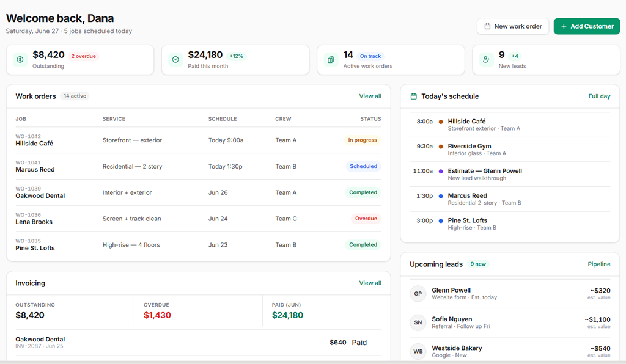Viewport: 626px width, 364px height.
Task: Click the SERVICE column header
Action: tap(114, 119)
